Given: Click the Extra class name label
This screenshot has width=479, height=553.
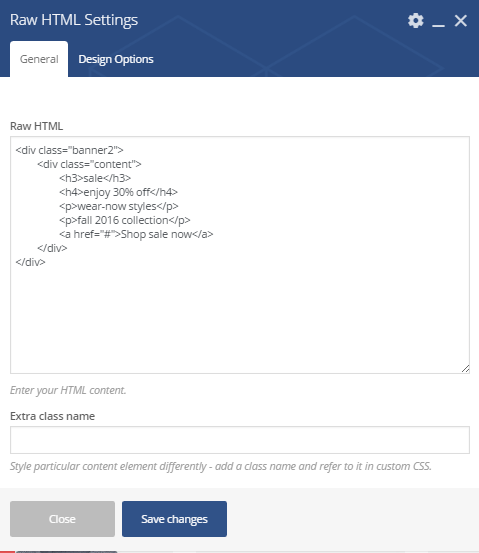Looking at the screenshot, I should coord(53,416).
